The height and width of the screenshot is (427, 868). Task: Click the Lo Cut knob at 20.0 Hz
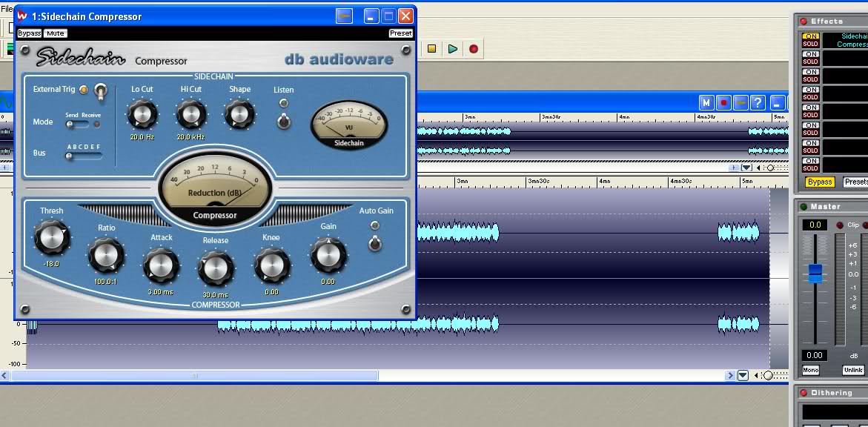142,115
